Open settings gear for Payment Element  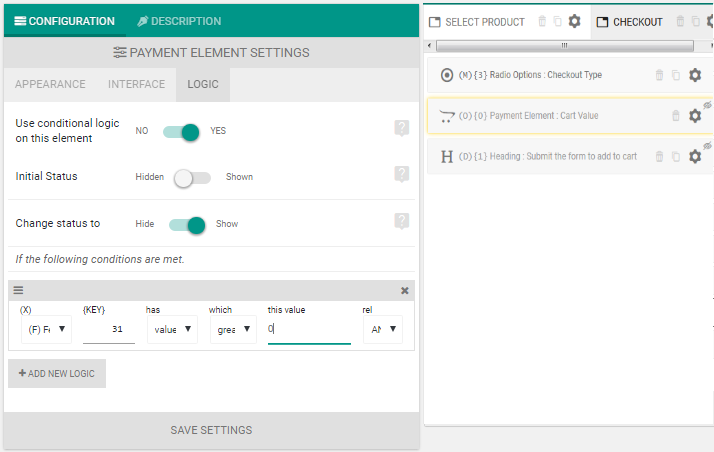[695, 116]
